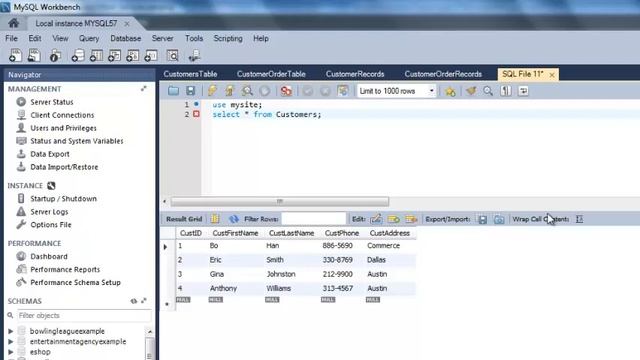The image size is (640, 360).
Task: Create a new function toolbar icon
Action: point(151,56)
